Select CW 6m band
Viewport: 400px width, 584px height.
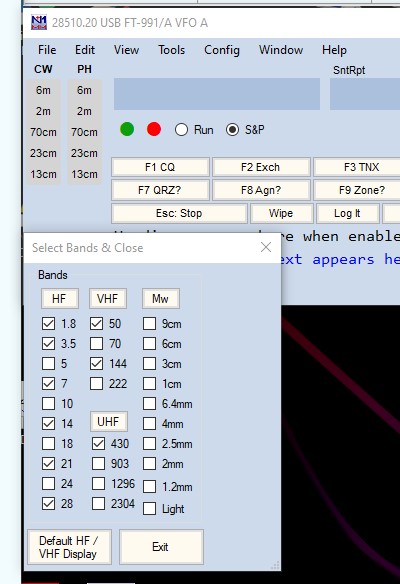(43, 90)
